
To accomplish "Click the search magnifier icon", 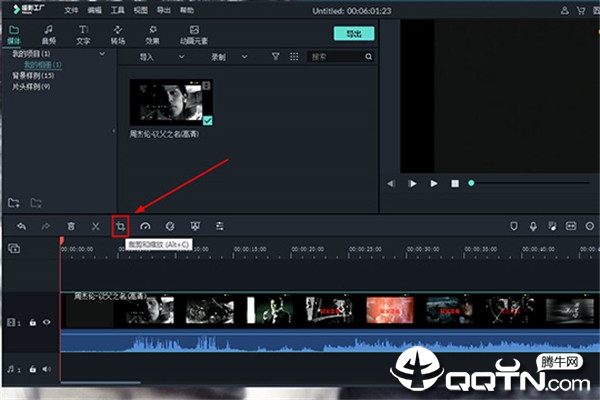I will click(368, 57).
